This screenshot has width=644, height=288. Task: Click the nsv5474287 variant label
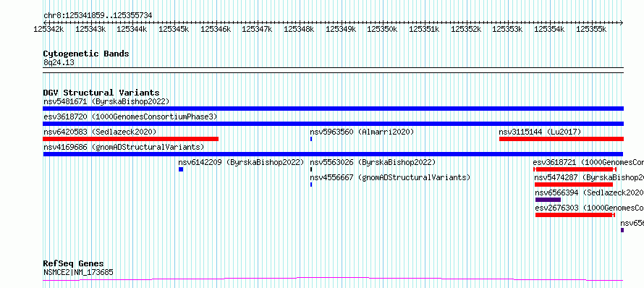pyautogui.click(x=589, y=177)
